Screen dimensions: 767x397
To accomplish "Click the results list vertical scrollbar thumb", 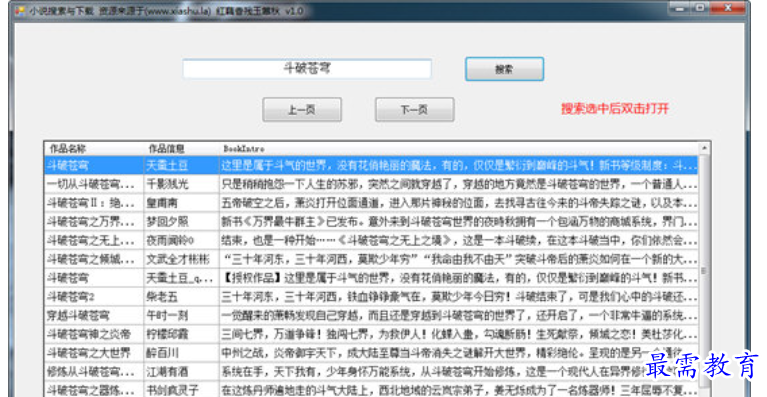I will point(704,270).
